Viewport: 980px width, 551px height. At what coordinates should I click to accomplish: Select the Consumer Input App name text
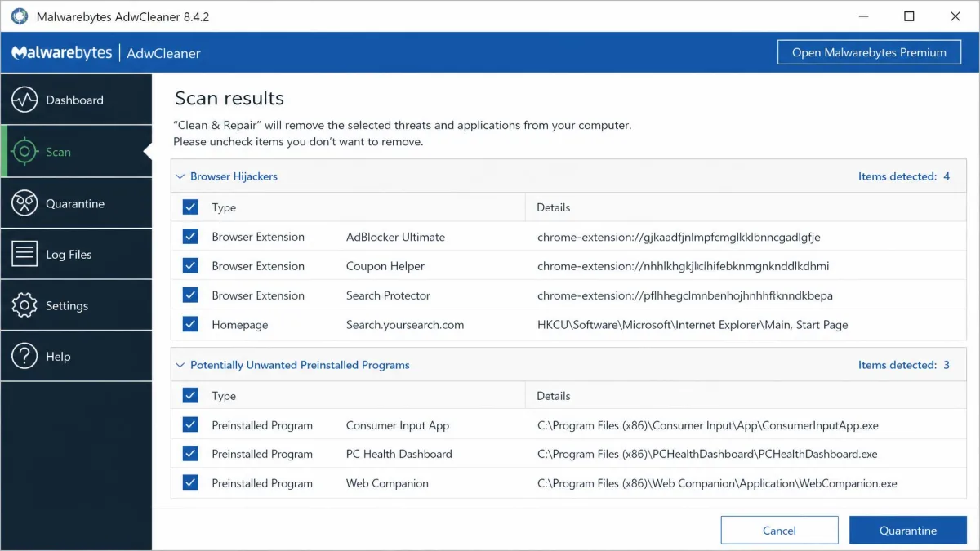pyautogui.click(x=398, y=425)
